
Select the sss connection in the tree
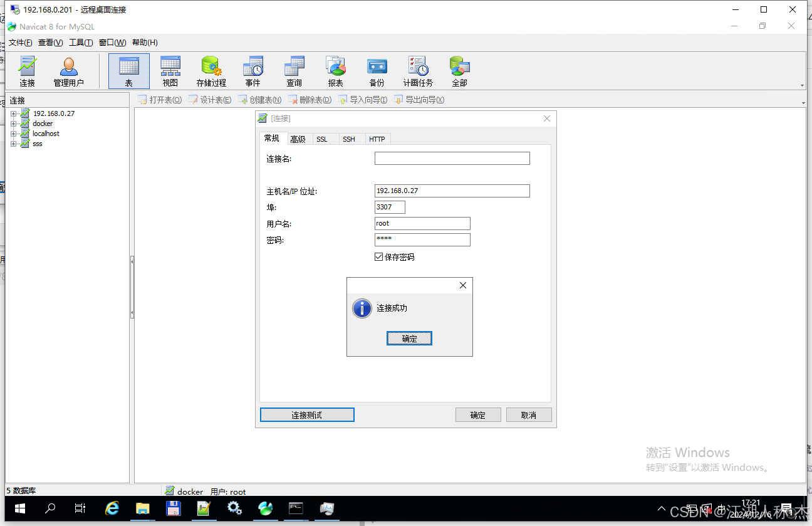[38, 144]
